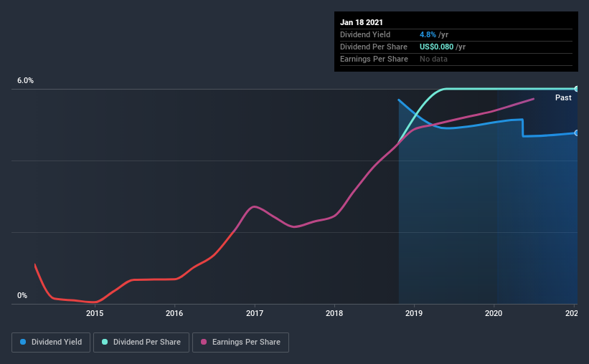589x364 pixels.
Task: Toggle the Earnings Per Share legend button
Action: (x=240, y=343)
